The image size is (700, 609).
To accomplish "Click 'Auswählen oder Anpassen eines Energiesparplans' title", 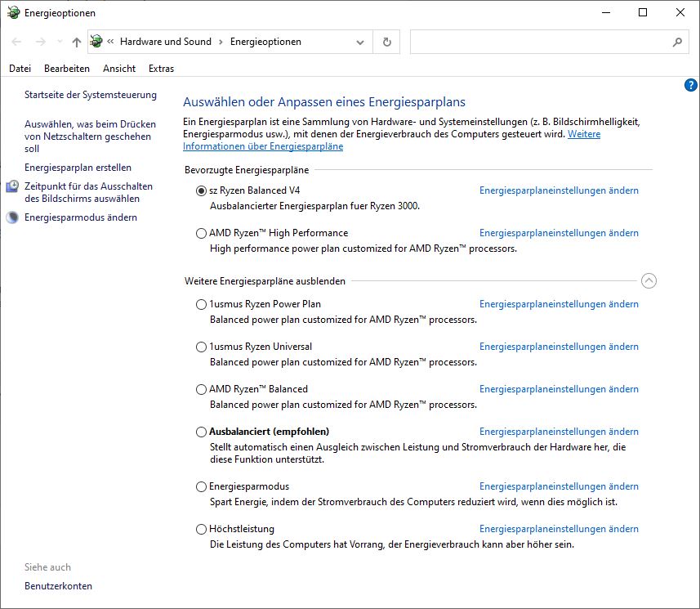I will 324,102.
